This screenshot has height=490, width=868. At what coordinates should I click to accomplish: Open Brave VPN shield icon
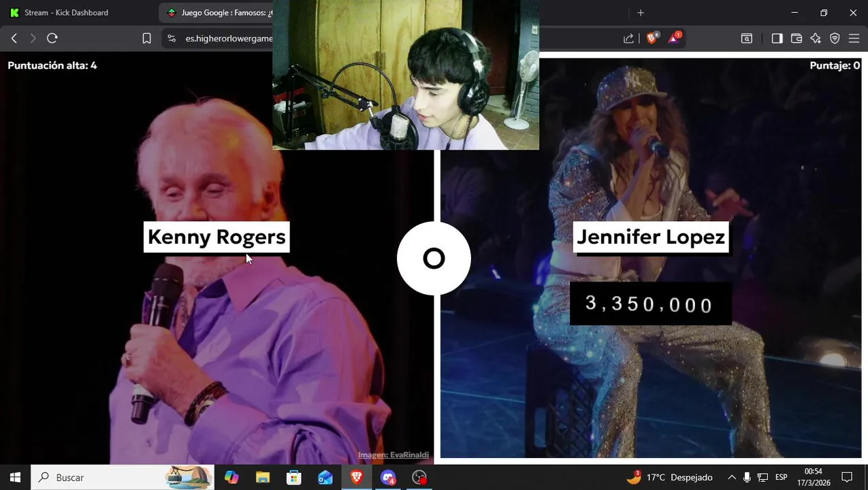(x=835, y=39)
